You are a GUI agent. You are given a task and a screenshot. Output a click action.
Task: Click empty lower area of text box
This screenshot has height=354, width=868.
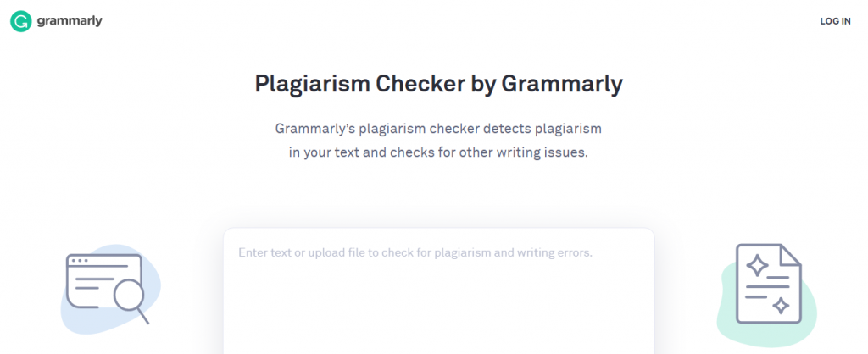click(x=438, y=315)
